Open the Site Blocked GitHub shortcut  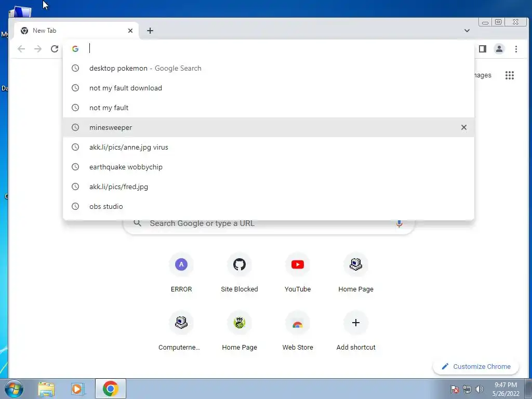pyautogui.click(x=239, y=273)
